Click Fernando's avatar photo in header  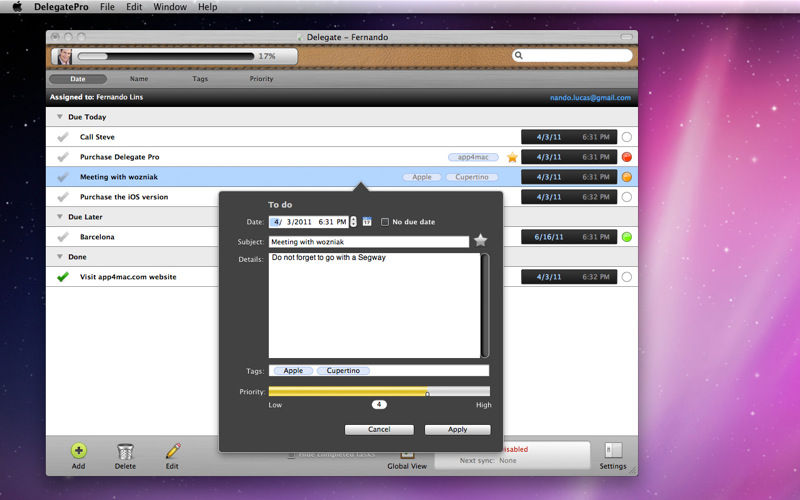64,56
